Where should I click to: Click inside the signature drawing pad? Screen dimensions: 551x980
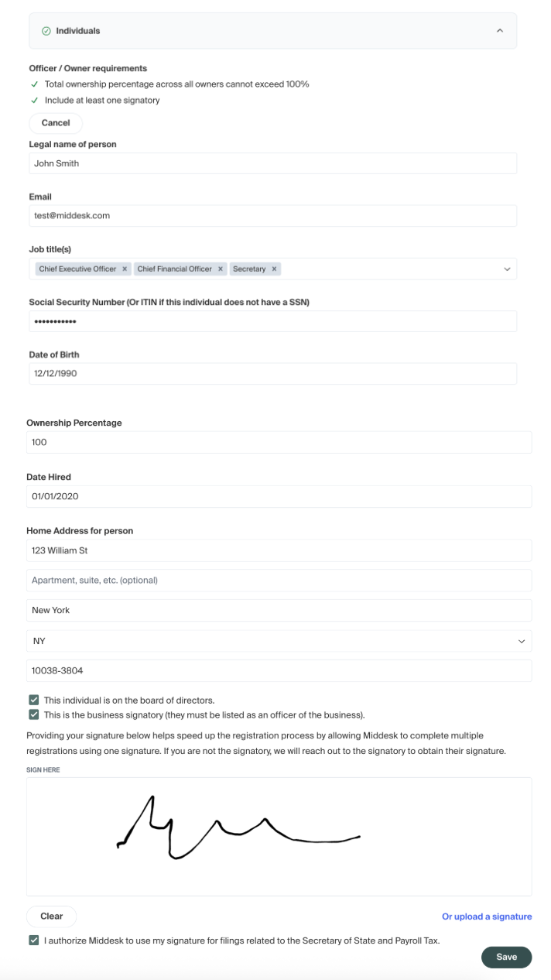(279, 836)
